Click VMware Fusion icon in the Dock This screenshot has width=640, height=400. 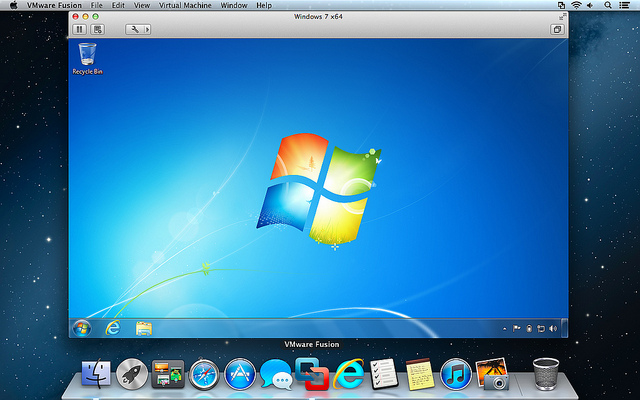[x=312, y=374]
